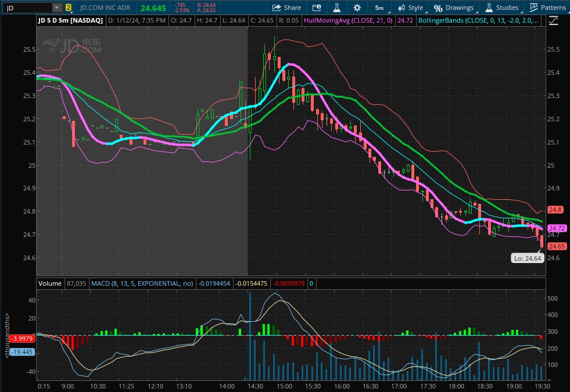Click the 14:30 time axis label
Viewport: 570px width, 392px height.
[x=256, y=386]
